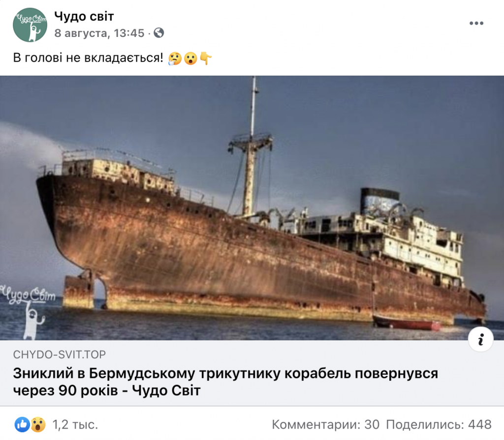Click the Wow reaction emoji icon
The height and width of the screenshot is (440, 504).
(38, 425)
